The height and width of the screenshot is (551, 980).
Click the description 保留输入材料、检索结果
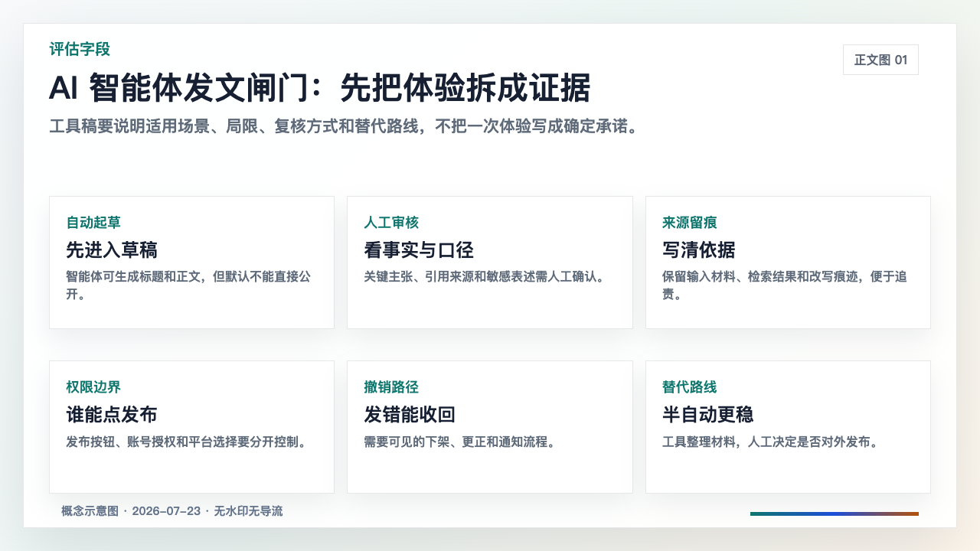click(x=785, y=285)
